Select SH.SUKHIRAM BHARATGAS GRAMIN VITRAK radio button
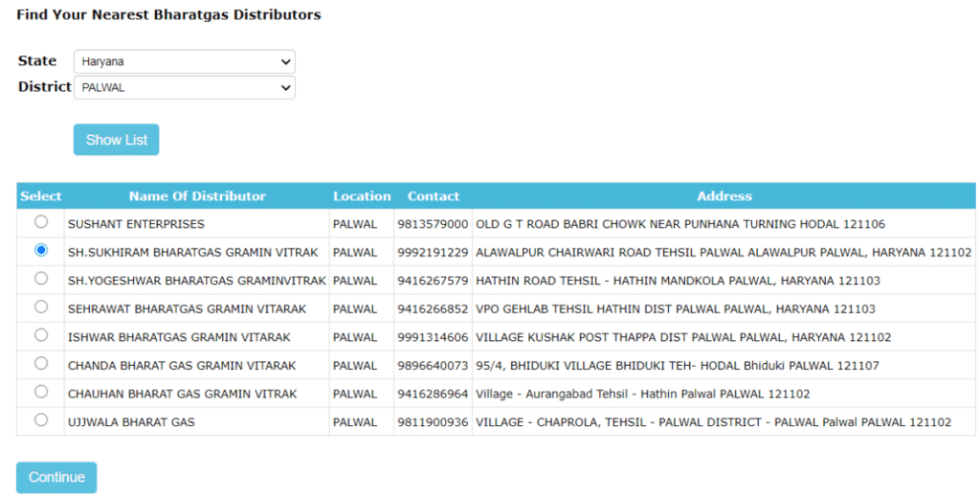Image resolution: width=980 pixels, height=499 pixels. click(x=40, y=250)
